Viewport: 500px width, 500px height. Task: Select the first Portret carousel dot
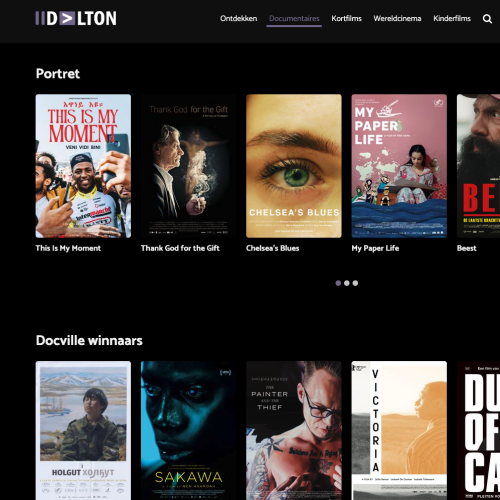tap(338, 283)
